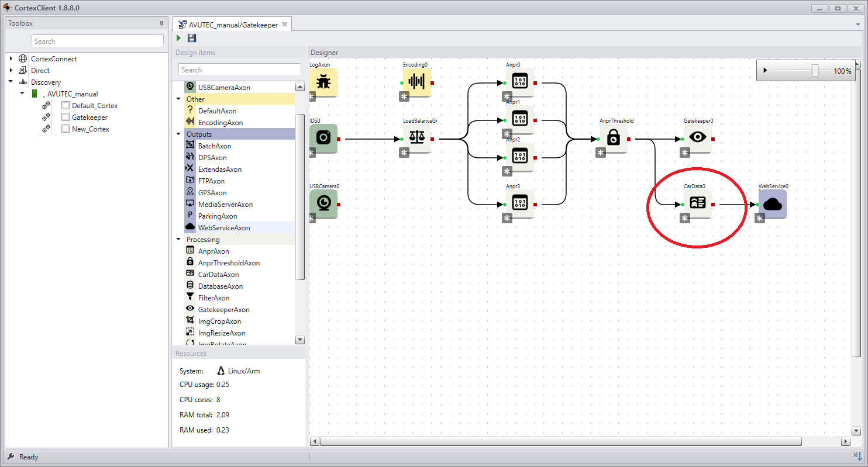Select the Anpr0 node
The image size is (868, 467).
(519, 82)
